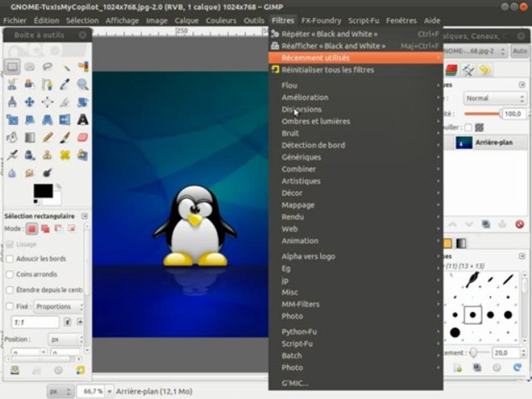Enable Coins arrondis checkbox

(10, 274)
